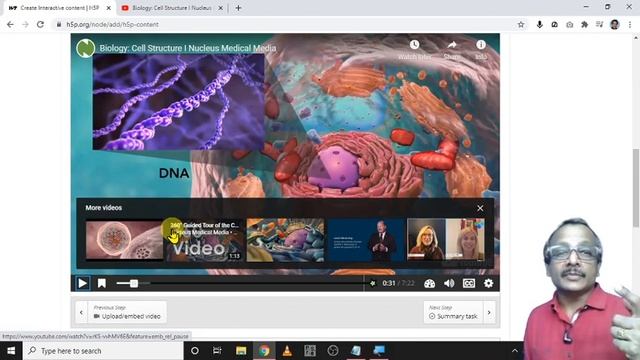This screenshot has height=360, width=640.
Task: Open the extensions puzzle icon
Action: [x=584, y=24]
